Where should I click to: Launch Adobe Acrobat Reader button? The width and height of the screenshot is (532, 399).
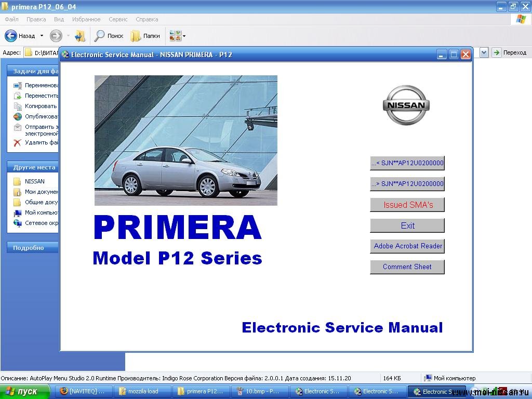pyautogui.click(x=407, y=246)
